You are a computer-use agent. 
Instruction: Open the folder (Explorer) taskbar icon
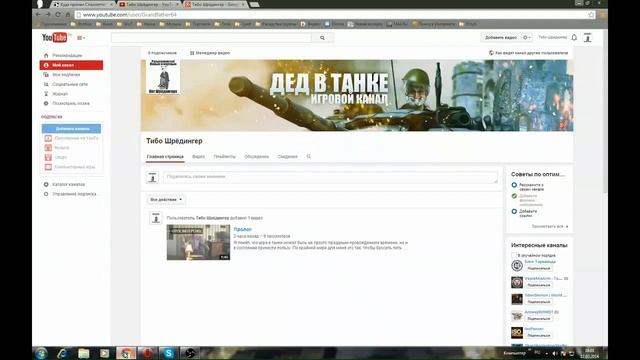(84, 353)
